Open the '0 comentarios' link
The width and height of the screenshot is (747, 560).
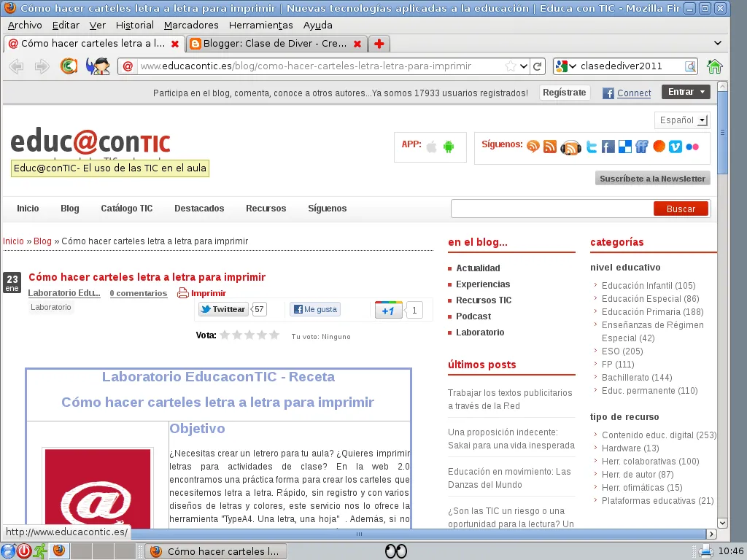pos(139,293)
